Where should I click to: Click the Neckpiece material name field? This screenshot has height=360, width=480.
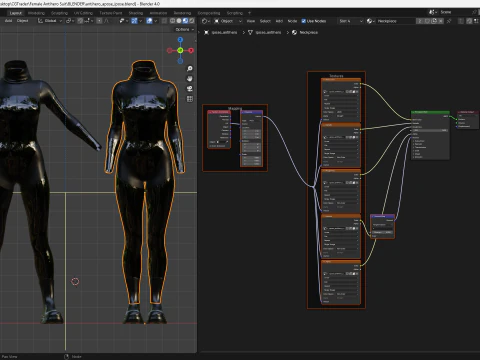395,21
